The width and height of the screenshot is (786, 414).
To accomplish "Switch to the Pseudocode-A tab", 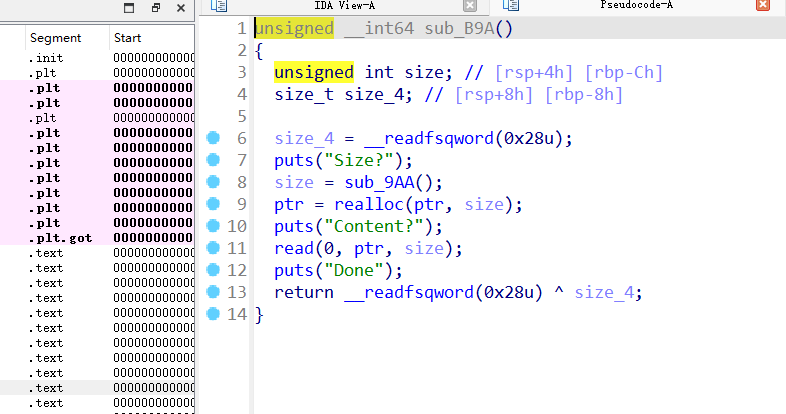I will point(637,5).
